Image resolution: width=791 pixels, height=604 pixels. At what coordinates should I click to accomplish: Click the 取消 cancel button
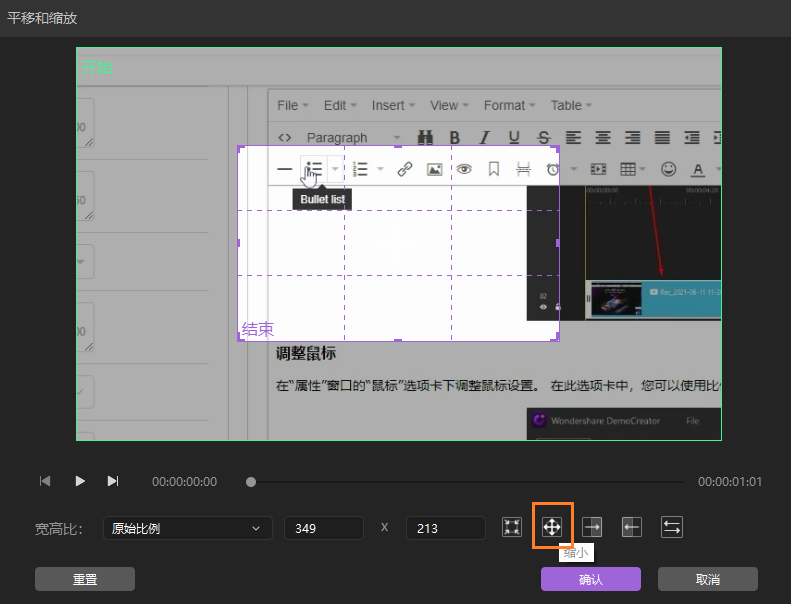707,579
